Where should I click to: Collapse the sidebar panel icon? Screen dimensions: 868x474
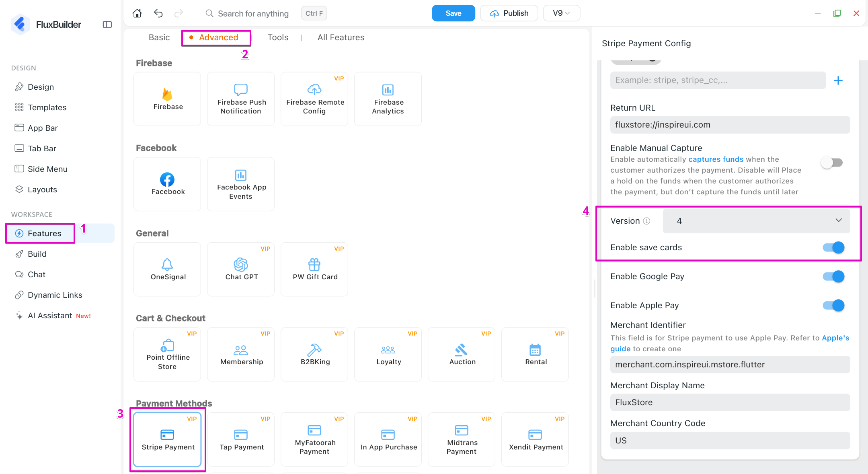(x=107, y=25)
